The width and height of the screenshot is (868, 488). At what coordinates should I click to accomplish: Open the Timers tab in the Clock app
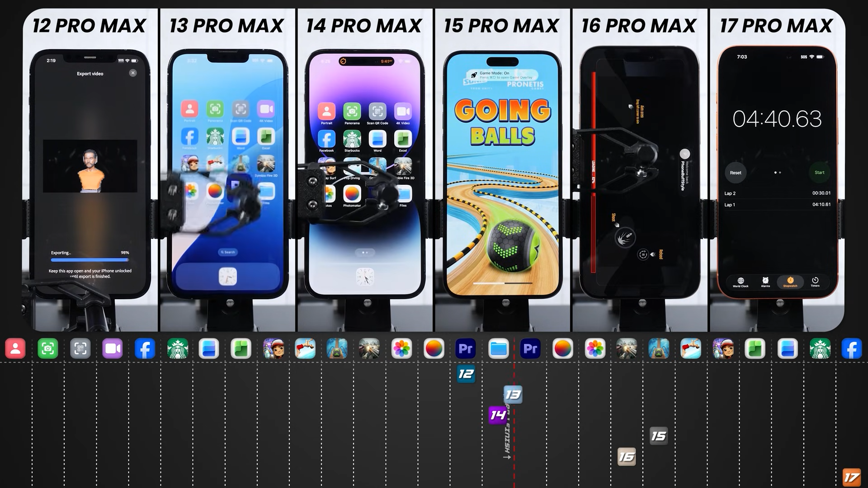(816, 282)
